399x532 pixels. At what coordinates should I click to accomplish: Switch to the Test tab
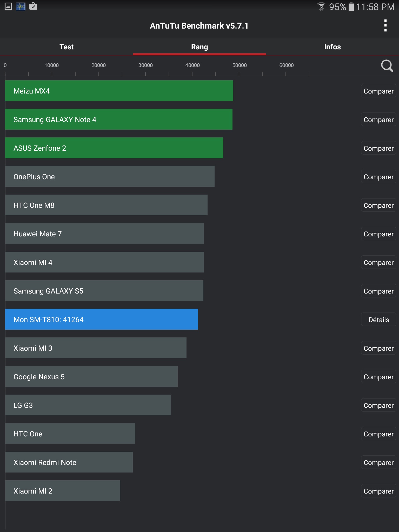tap(66, 47)
